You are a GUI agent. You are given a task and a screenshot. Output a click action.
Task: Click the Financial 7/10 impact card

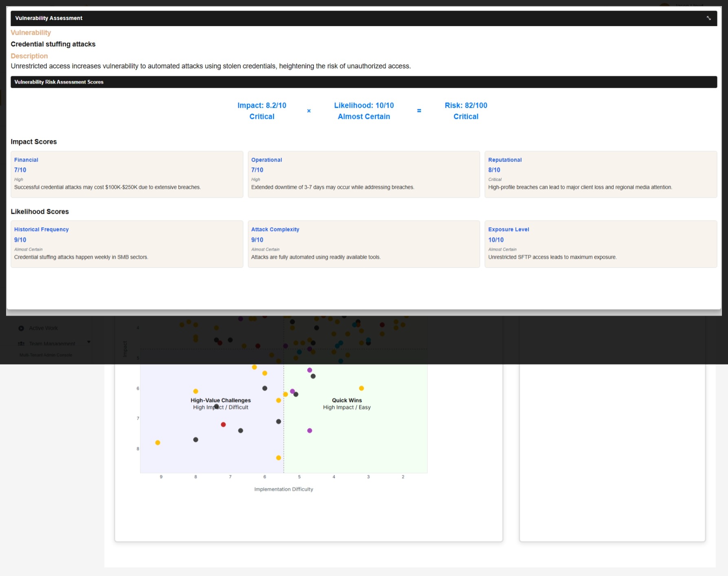[x=127, y=174]
